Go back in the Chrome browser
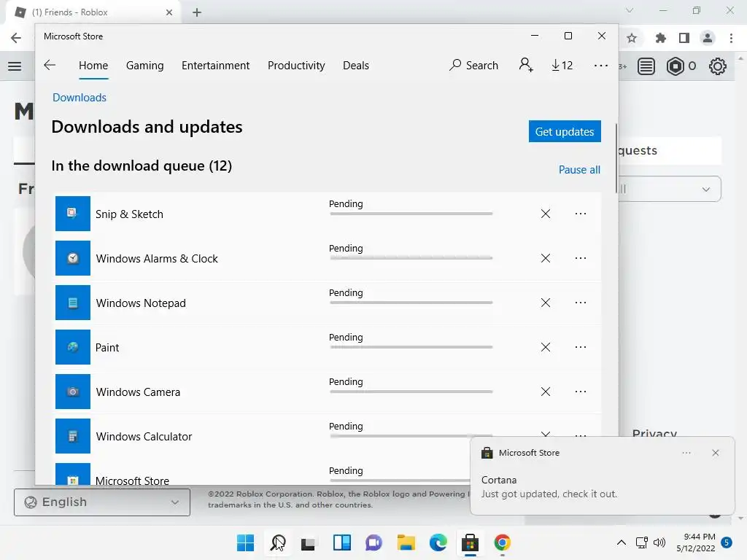Image resolution: width=747 pixels, height=560 pixels. point(16,38)
